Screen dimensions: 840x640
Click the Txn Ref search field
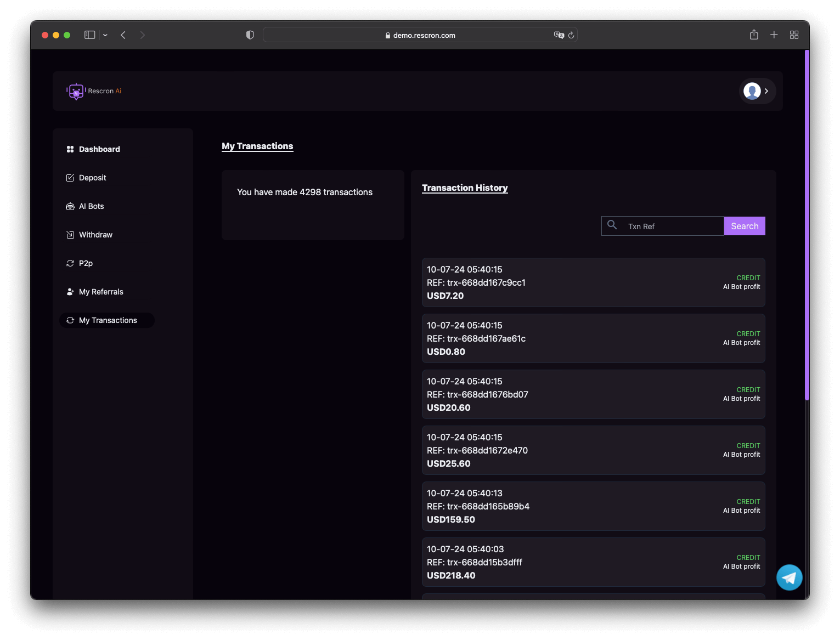coord(672,226)
